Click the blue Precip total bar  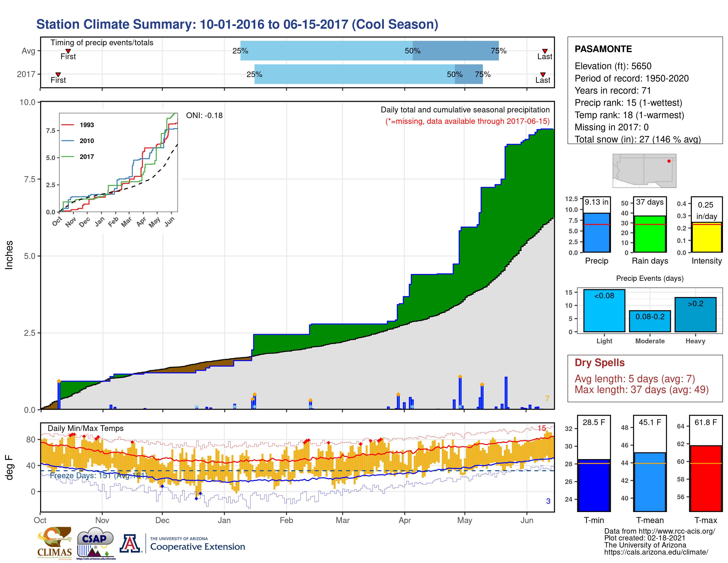coord(596,233)
